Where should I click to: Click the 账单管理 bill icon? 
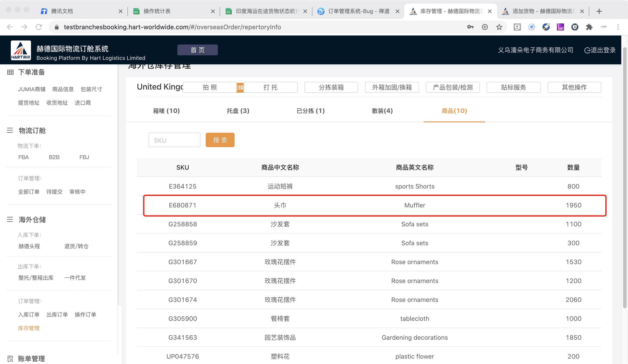(10, 359)
